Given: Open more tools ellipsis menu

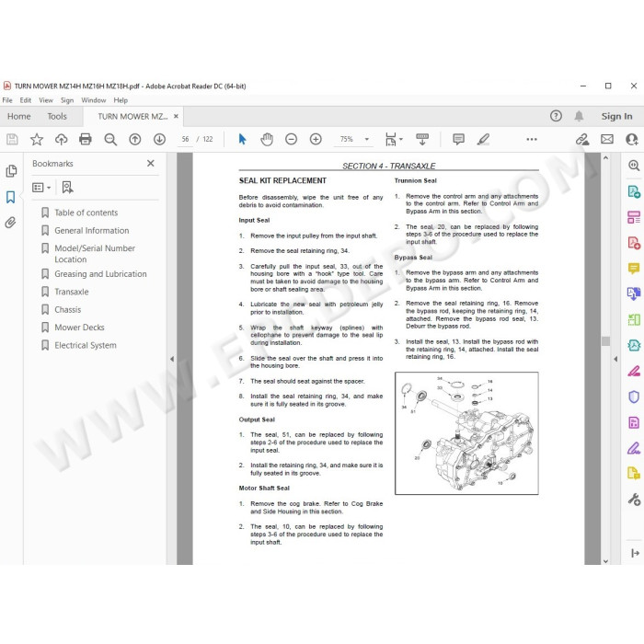Looking at the screenshot, I should click(532, 140).
